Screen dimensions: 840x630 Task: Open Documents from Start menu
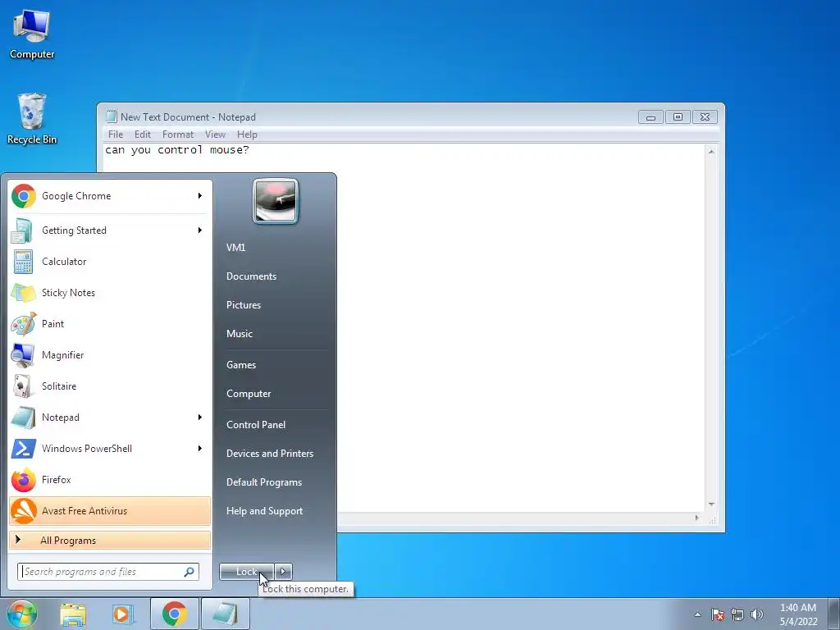(x=251, y=276)
